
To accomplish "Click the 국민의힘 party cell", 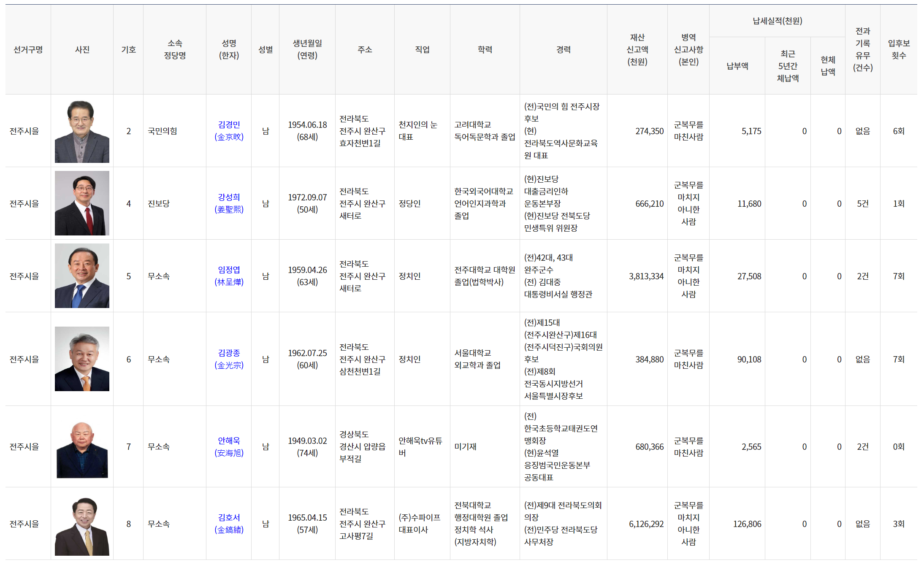I will (163, 131).
